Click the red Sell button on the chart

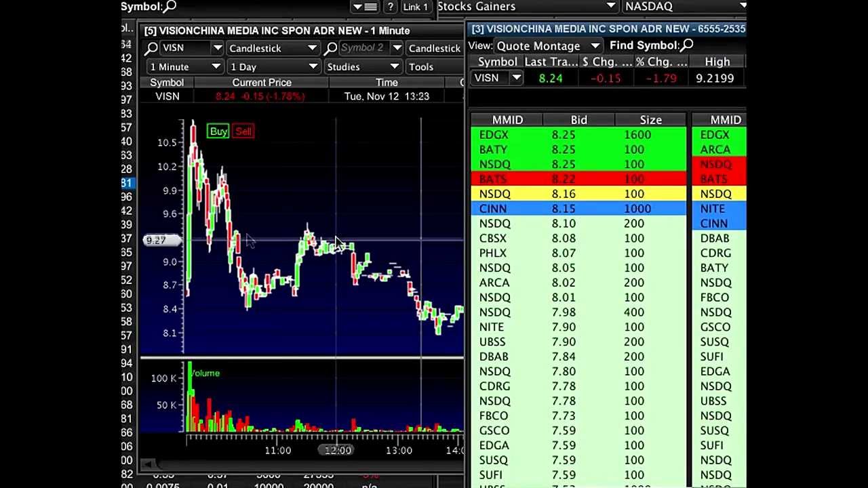243,131
